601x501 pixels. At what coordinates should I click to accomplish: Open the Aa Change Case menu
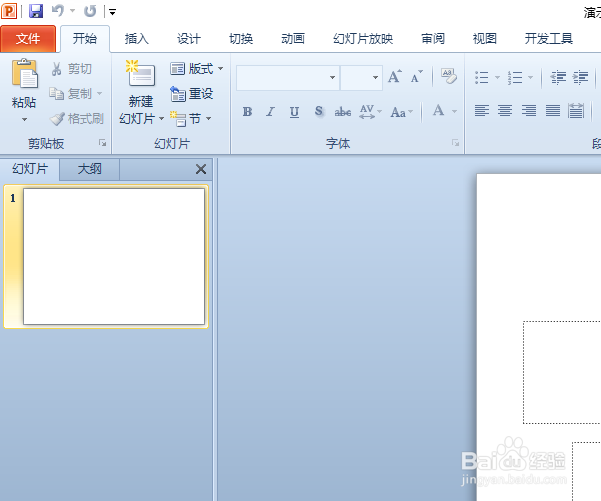[401, 112]
